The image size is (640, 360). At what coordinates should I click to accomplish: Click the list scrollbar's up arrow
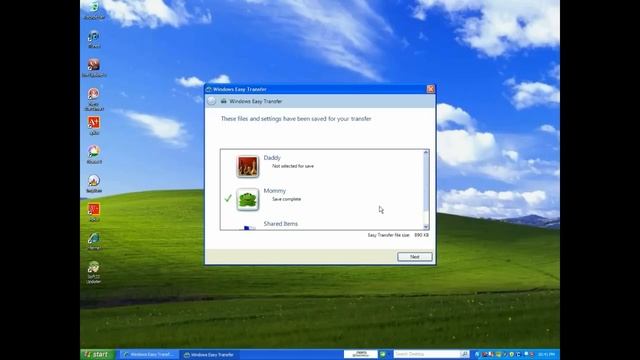click(426, 152)
